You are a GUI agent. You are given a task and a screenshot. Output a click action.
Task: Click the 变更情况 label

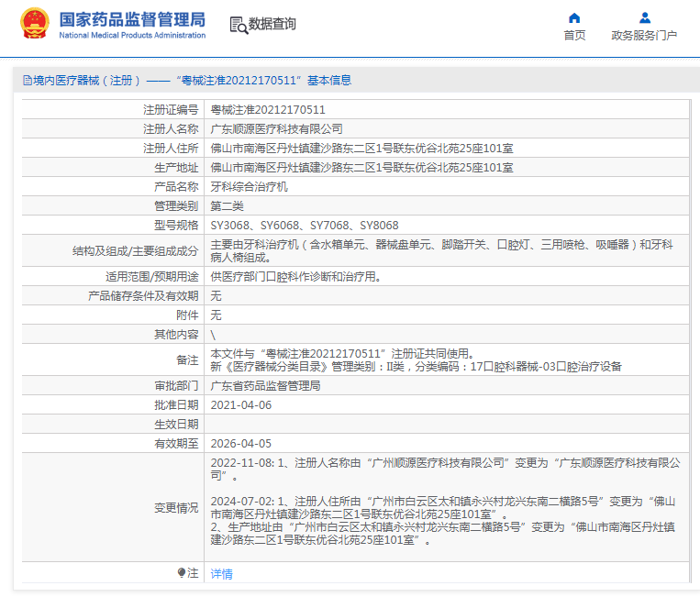pyautogui.click(x=176, y=508)
